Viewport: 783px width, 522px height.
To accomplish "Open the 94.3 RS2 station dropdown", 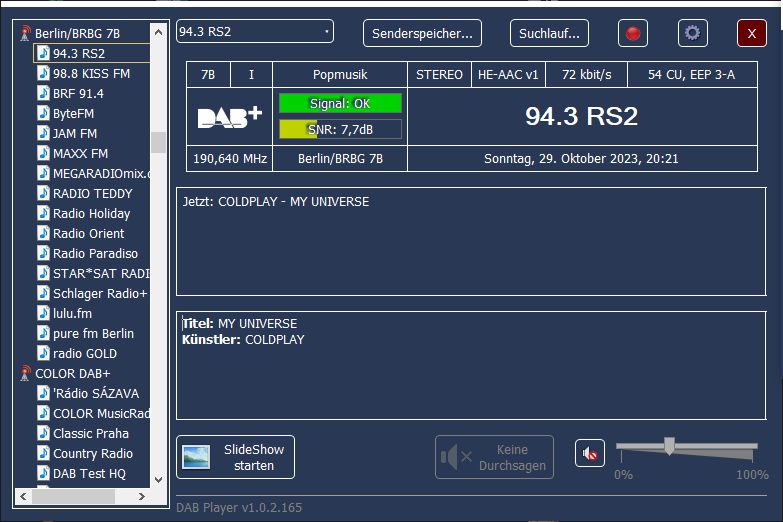I will click(x=255, y=31).
